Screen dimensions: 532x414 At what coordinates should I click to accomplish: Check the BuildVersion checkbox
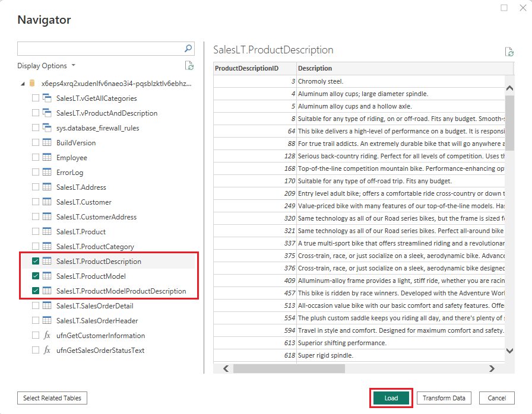36,142
